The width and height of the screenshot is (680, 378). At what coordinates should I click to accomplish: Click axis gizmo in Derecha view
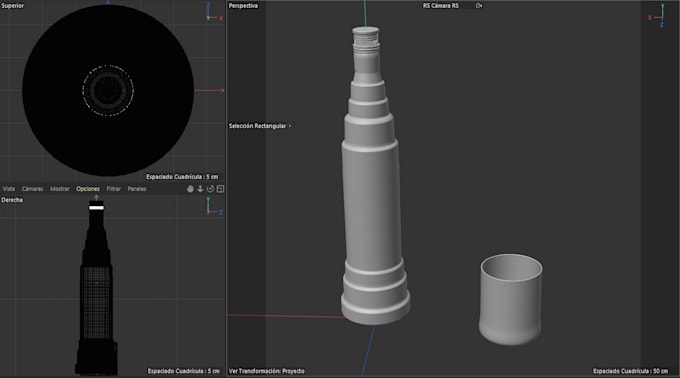pos(214,207)
